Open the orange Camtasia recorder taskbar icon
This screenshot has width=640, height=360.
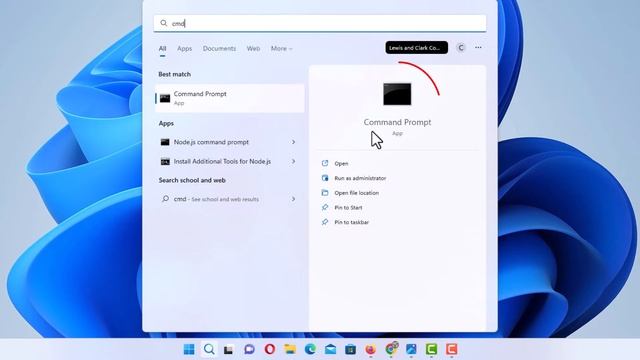(451, 349)
